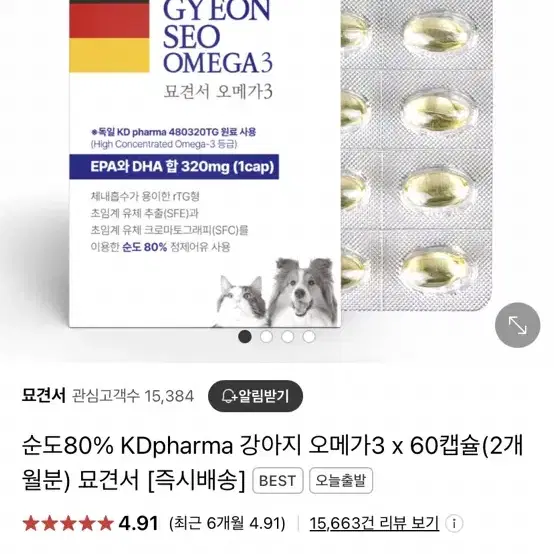Tap the BEST badge
554x554 pixels.
[278, 481]
